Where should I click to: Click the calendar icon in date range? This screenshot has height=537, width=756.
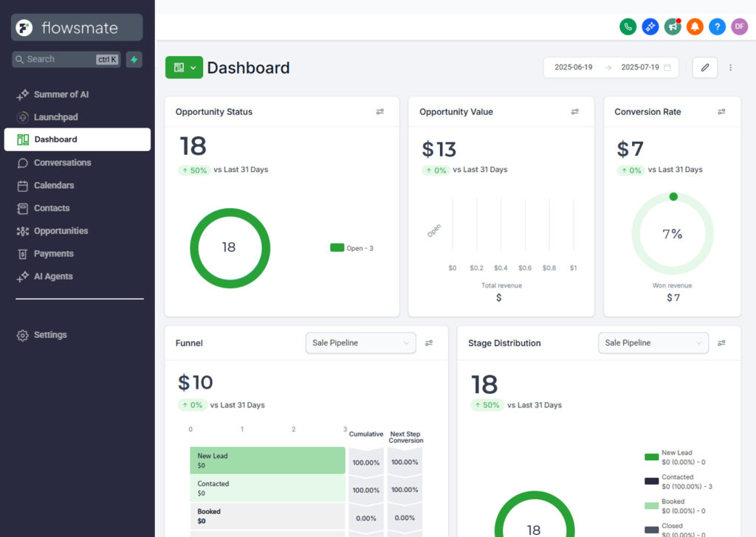pyautogui.click(x=667, y=67)
